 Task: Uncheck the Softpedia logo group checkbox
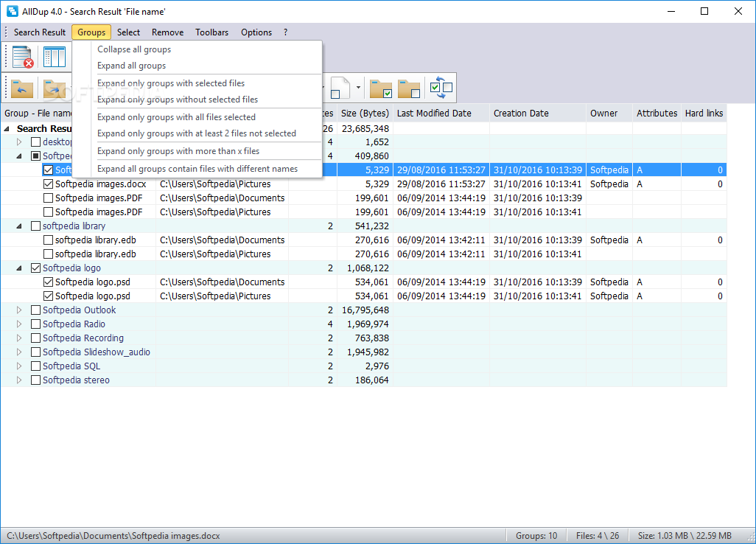click(x=35, y=268)
